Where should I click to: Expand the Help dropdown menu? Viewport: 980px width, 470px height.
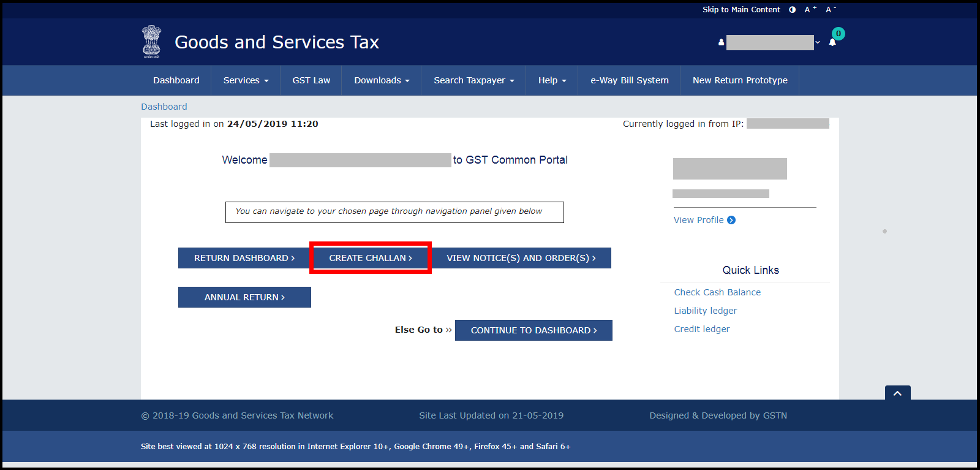552,80
